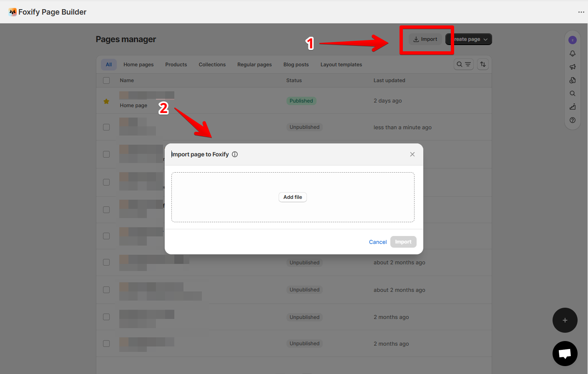Expand the Create page dropdown
The height and width of the screenshot is (374, 588).
click(469, 39)
